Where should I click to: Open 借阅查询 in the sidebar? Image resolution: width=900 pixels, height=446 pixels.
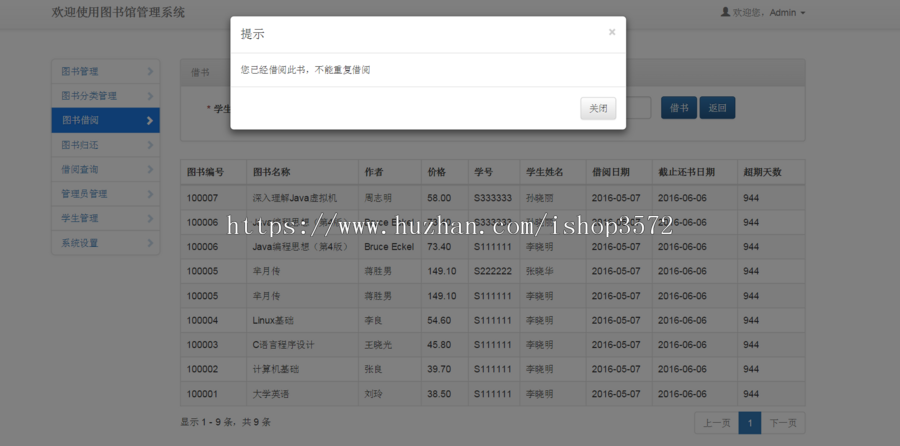pos(106,169)
